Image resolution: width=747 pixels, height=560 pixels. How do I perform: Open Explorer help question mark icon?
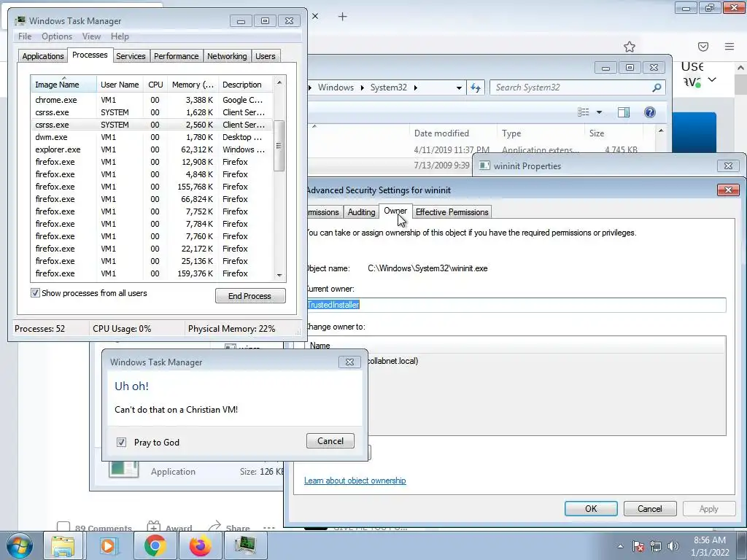pos(650,112)
